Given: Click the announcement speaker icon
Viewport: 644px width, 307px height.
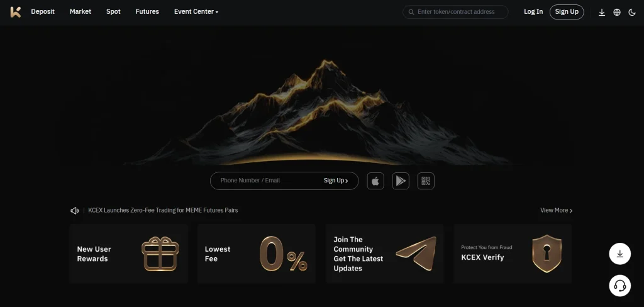Looking at the screenshot, I should coord(74,210).
